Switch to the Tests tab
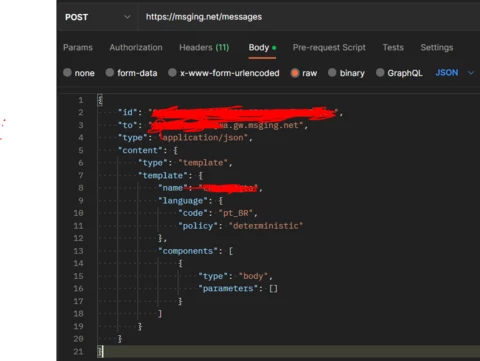The image size is (480, 361). pos(393,47)
